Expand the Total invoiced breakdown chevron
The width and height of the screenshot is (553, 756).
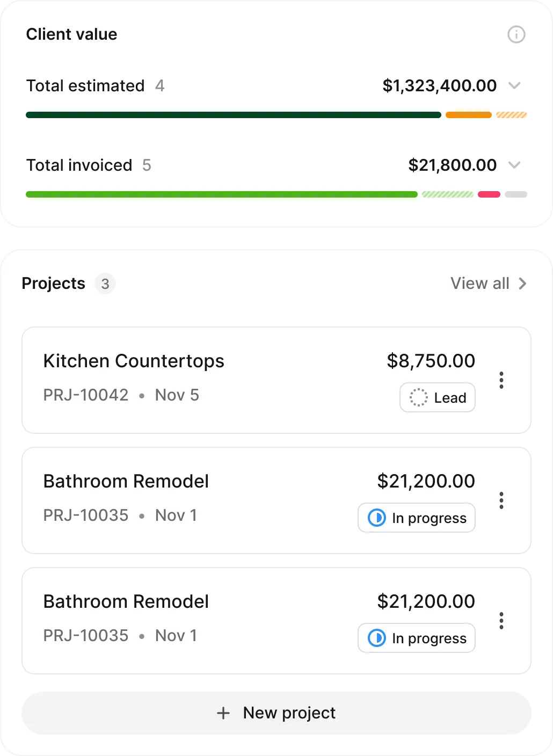point(514,165)
